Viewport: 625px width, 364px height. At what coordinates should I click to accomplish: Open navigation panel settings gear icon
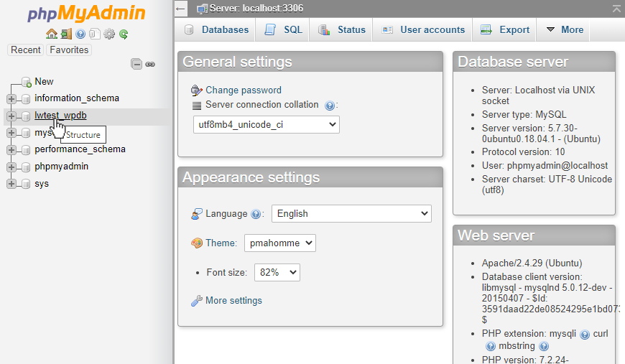coord(109,34)
